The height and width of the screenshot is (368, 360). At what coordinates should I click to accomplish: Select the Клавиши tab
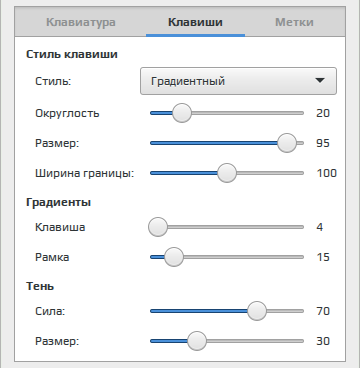point(195,22)
